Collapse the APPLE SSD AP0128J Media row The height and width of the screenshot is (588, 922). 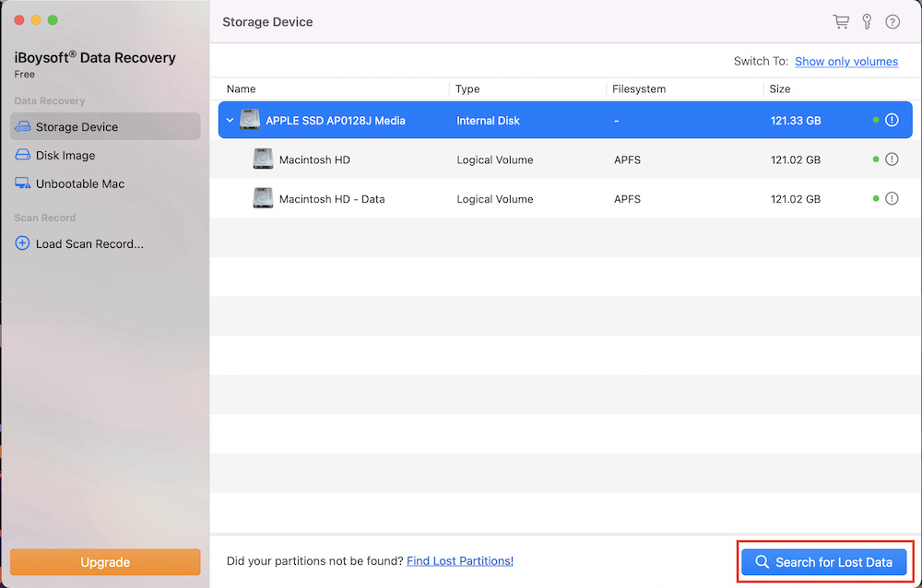click(x=230, y=120)
